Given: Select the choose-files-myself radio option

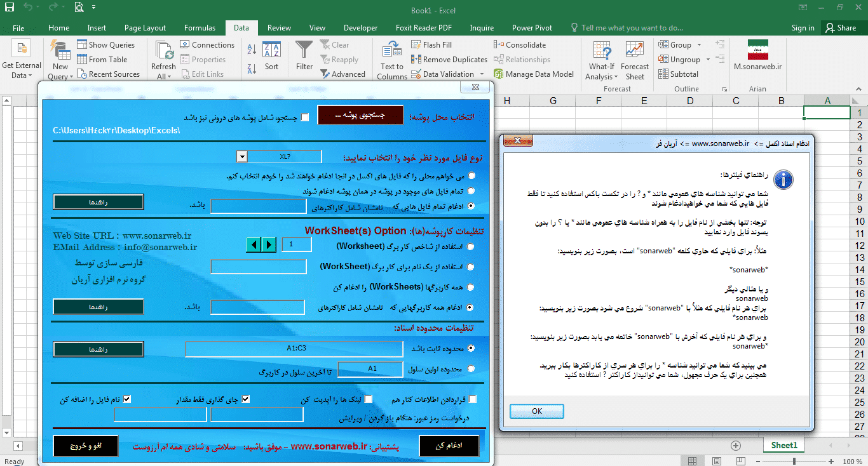Looking at the screenshot, I should (471, 176).
